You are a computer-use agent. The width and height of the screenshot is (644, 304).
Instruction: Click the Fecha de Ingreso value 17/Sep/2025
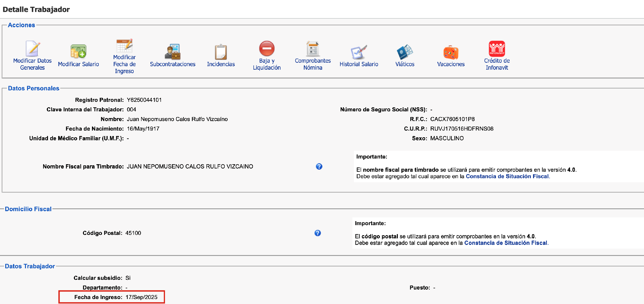141,297
